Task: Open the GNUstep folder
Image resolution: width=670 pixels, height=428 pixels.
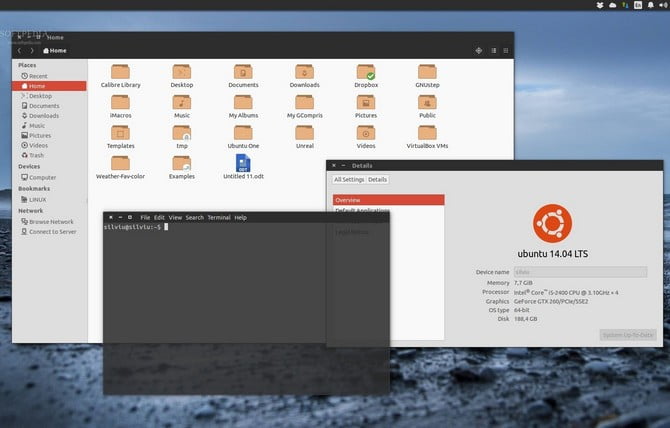Action: tap(427, 72)
